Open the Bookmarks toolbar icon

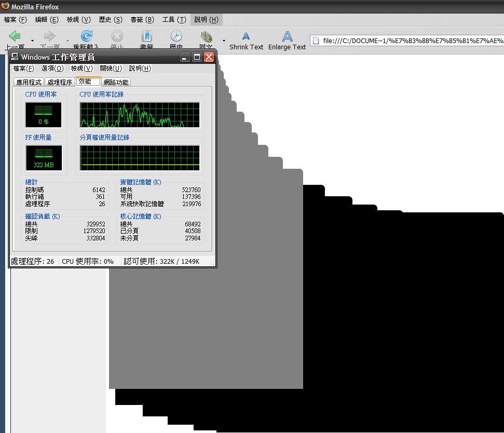click(x=147, y=36)
